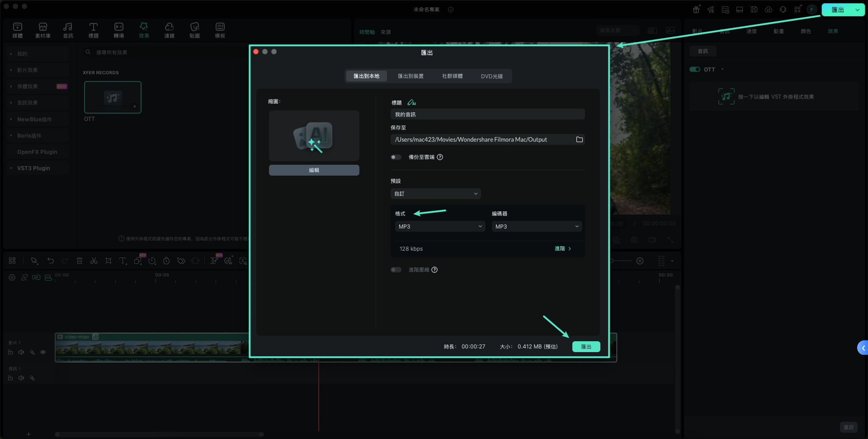Disable the OTT effect toggle

point(694,69)
